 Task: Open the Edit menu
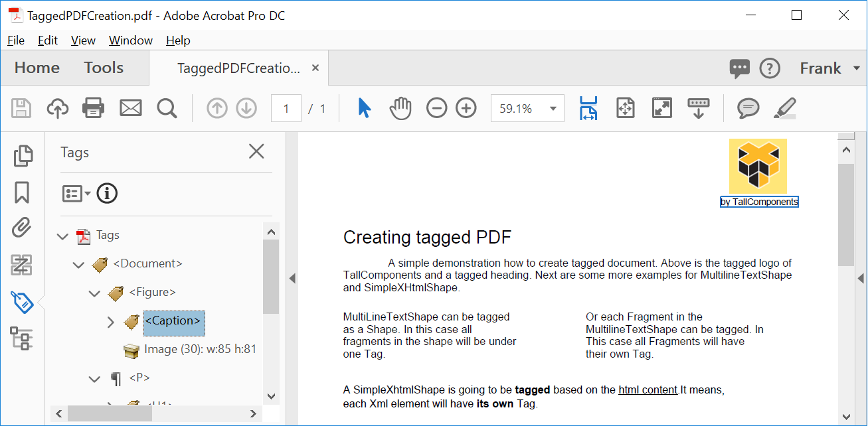click(x=48, y=40)
